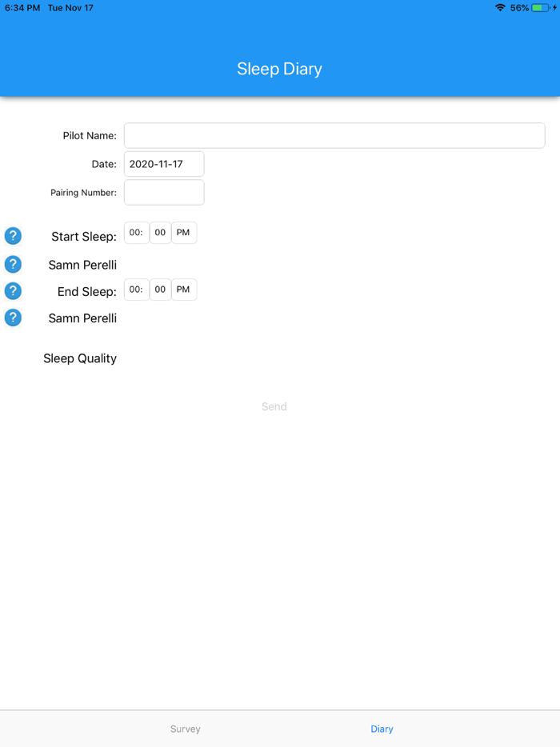This screenshot has height=747, width=560.
Task: Toggle Start Sleep AM/PM selector
Action: pyautogui.click(x=184, y=233)
